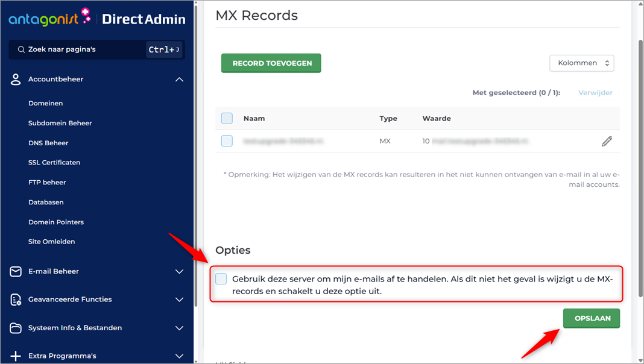Sort by the Naam column header
The height and width of the screenshot is (364, 644).
[x=254, y=119]
